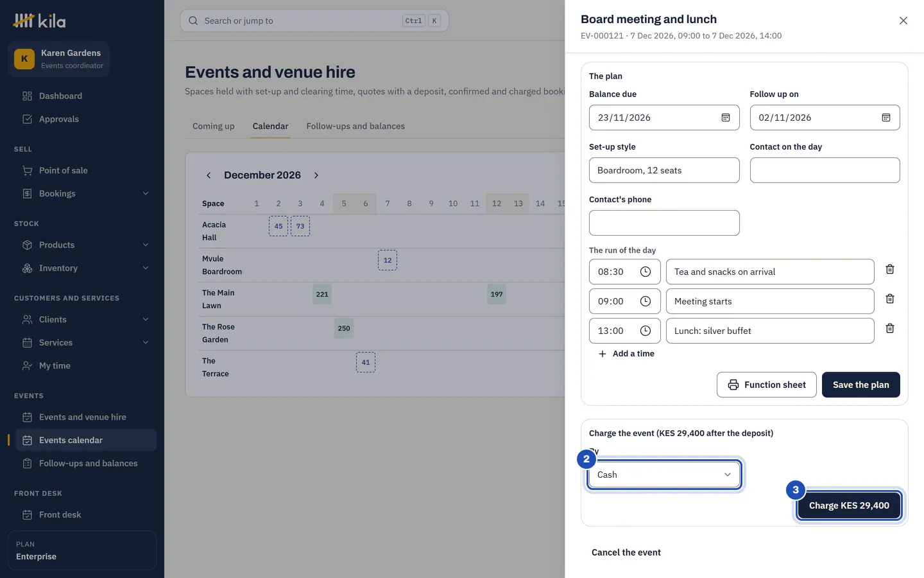The height and width of the screenshot is (578, 924).
Task: Open booking 221 on The Main Lawn
Action: click(322, 294)
